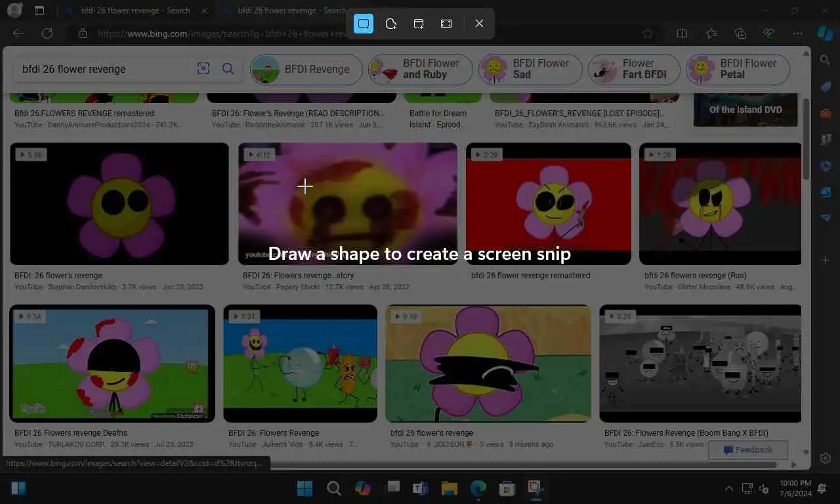Open the Favorites list
The height and width of the screenshot is (504, 840).
point(711,33)
